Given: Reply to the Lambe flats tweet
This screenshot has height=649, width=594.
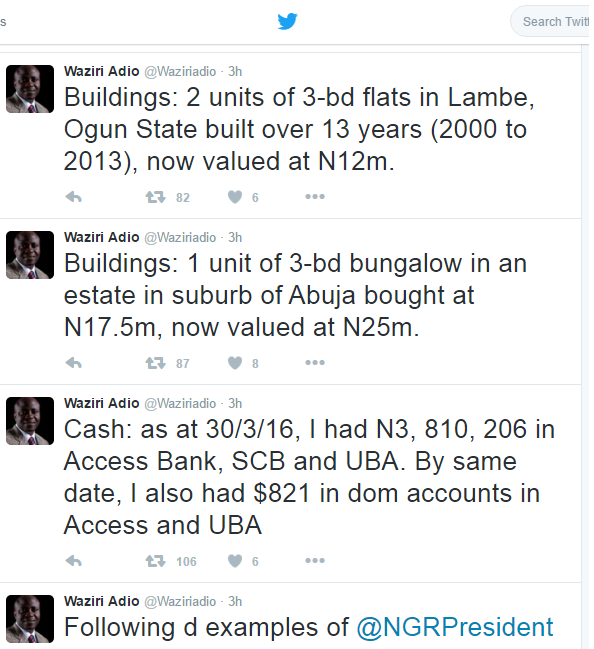Looking at the screenshot, I should click(74, 197).
